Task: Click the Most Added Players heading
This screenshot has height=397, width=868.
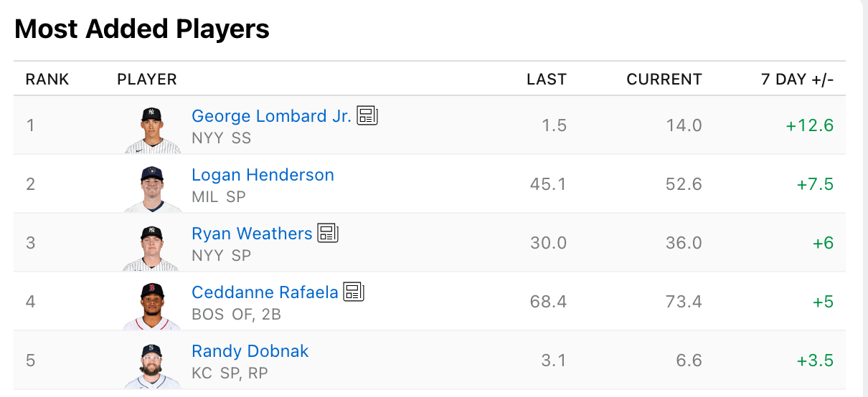Action: tap(142, 29)
